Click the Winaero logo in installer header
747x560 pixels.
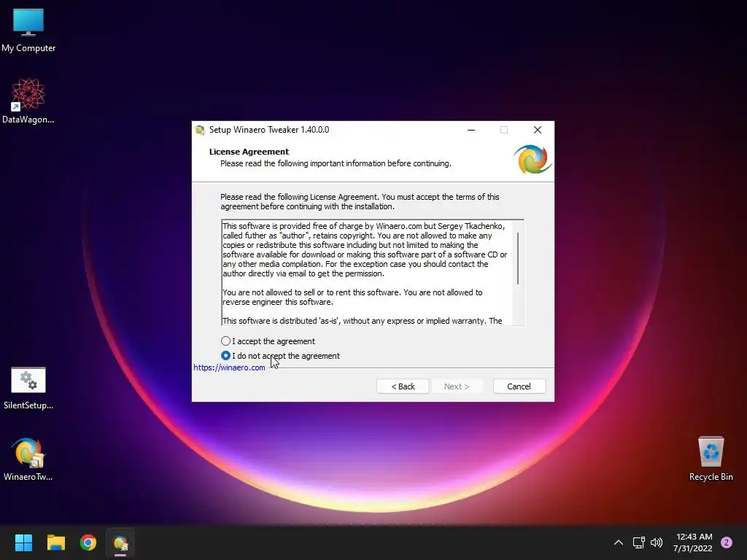pos(533,159)
